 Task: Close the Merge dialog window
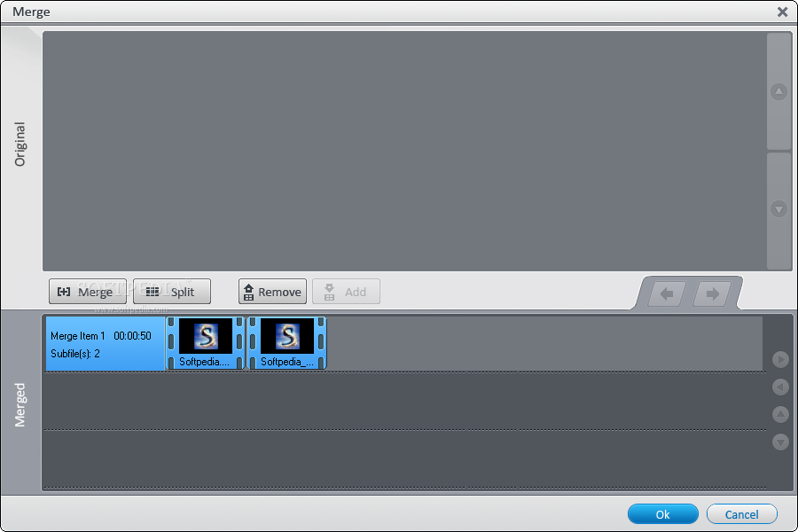(x=783, y=12)
